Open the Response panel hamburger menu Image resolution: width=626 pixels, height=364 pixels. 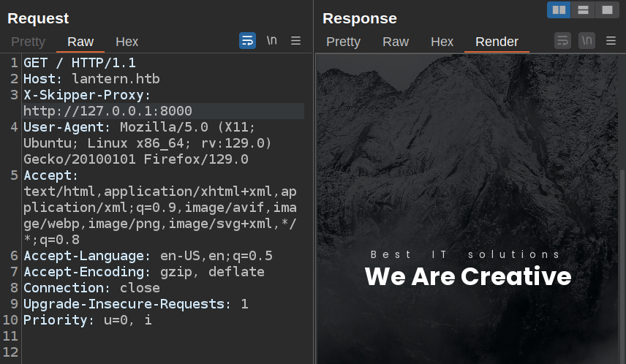coord(611,41)
